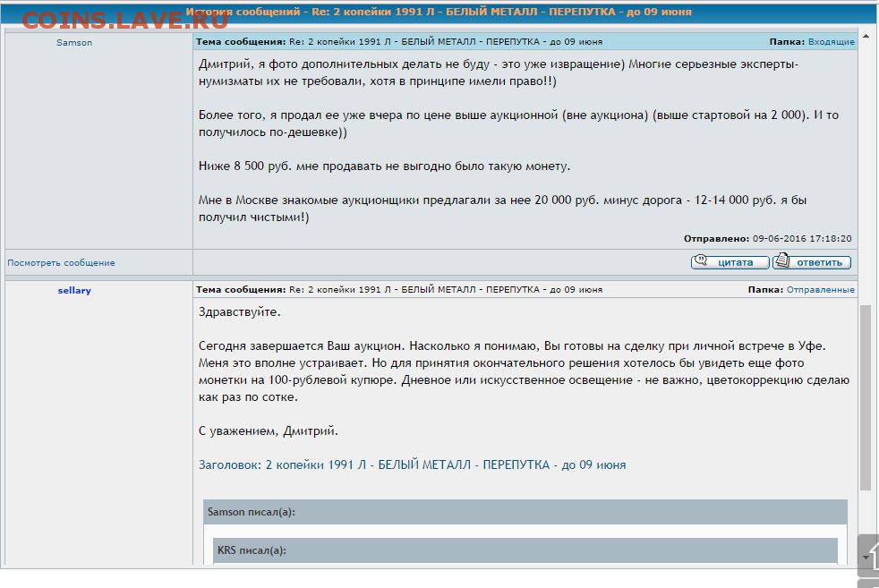Open the Отправленные folder link
Image resolution: width=879 pixels, height=588 pixels.
(820, 289)
